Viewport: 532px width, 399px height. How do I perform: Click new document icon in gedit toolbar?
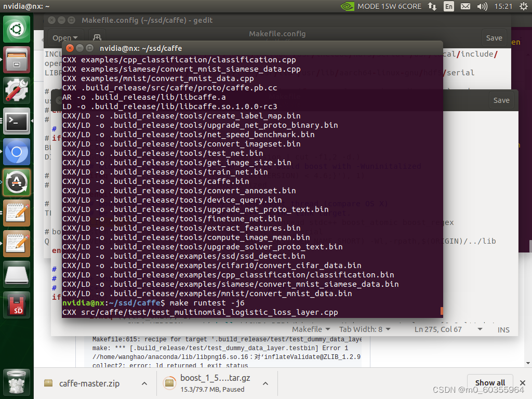pos(97,37)
